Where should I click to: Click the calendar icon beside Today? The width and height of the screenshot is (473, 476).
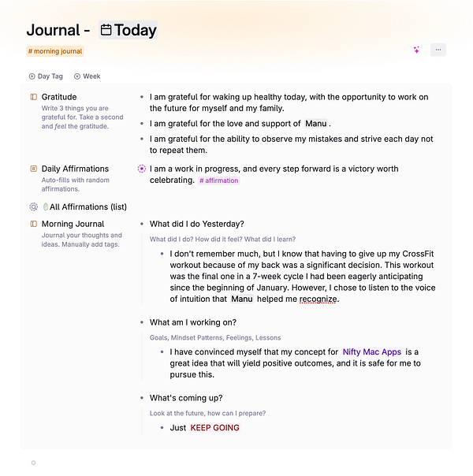(106, 30)
